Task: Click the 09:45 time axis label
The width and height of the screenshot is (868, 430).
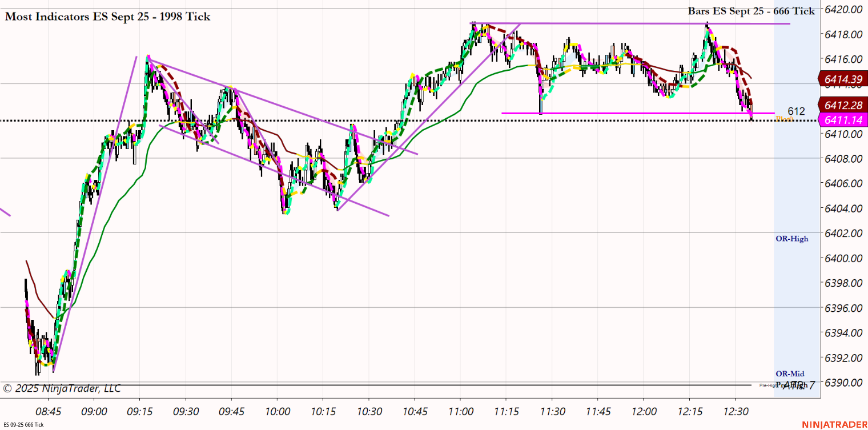Action: 231,411
